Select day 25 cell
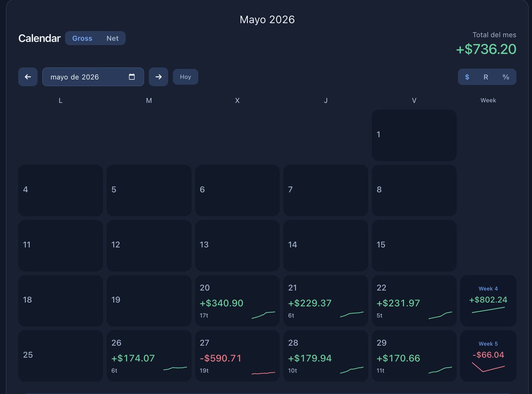The width and height of the screenshot is (532, 394). click(60, 356)
